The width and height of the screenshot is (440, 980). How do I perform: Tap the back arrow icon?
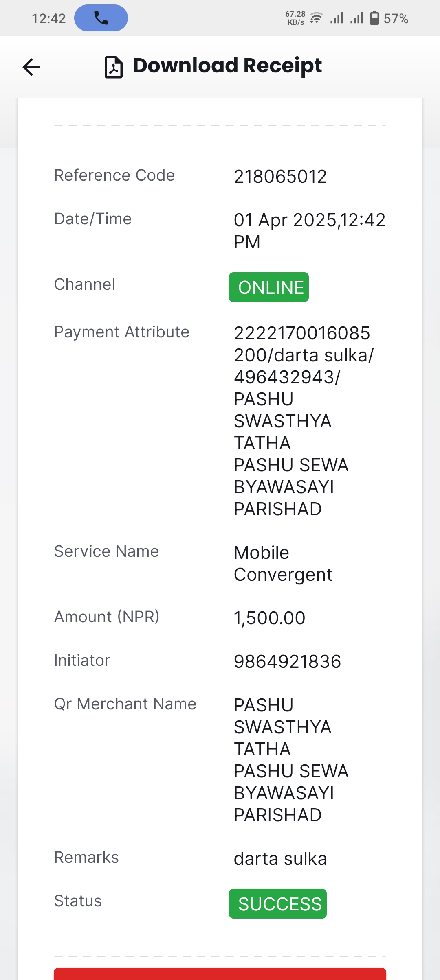(31, 67)
